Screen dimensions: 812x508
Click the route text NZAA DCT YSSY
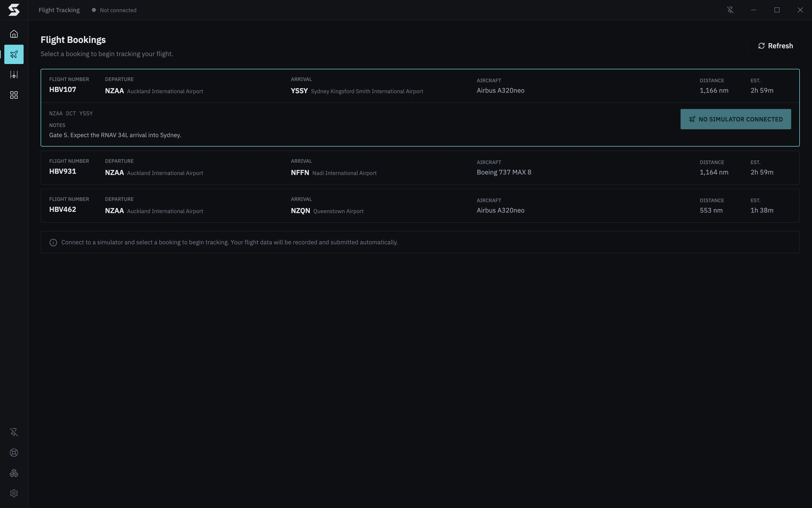(x=71, y=114)
